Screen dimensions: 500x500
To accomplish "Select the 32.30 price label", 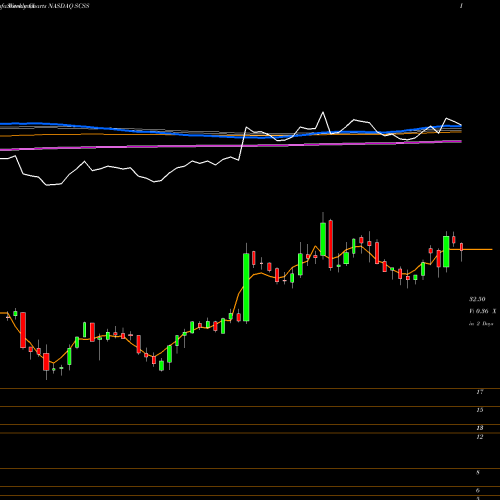I will click(x=477, y=299).
